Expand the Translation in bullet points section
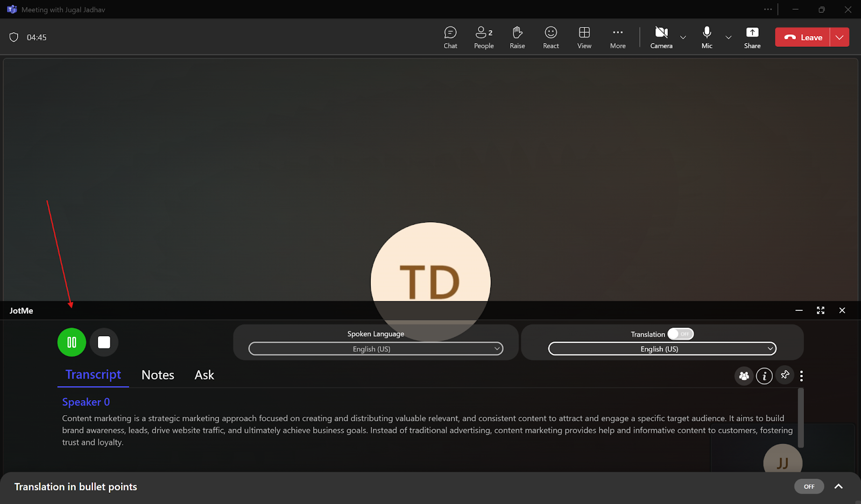 coord(838,486)
